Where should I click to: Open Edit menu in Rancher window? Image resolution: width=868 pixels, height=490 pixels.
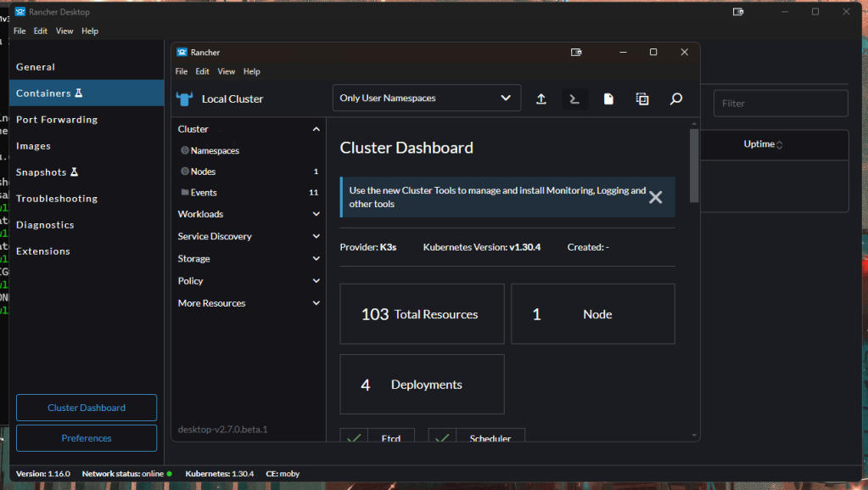coord(202,71)
